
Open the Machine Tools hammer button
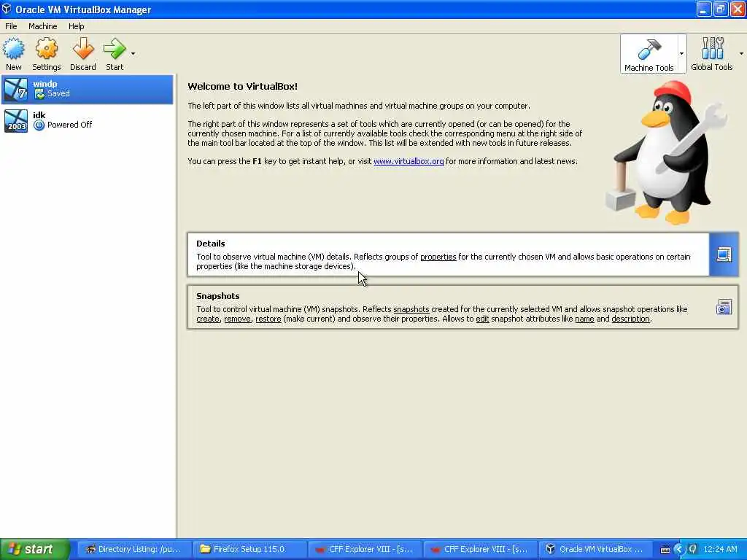pos(649,54)
